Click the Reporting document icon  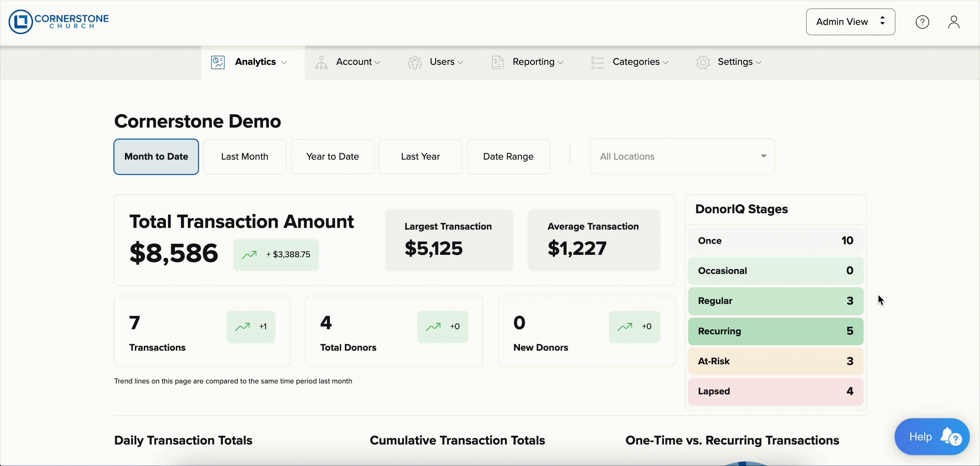coord(498,62)
